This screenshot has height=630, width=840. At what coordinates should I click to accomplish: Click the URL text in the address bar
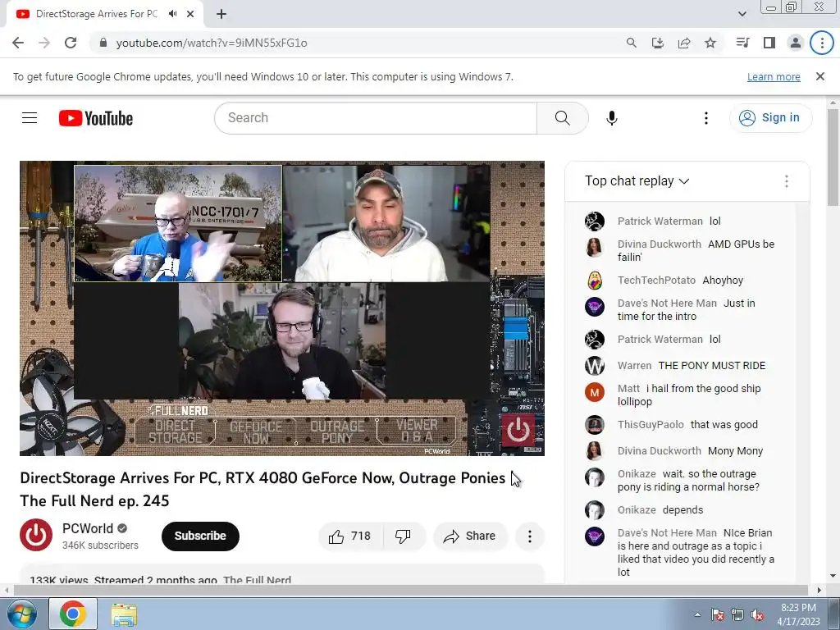tap(212, 43)
